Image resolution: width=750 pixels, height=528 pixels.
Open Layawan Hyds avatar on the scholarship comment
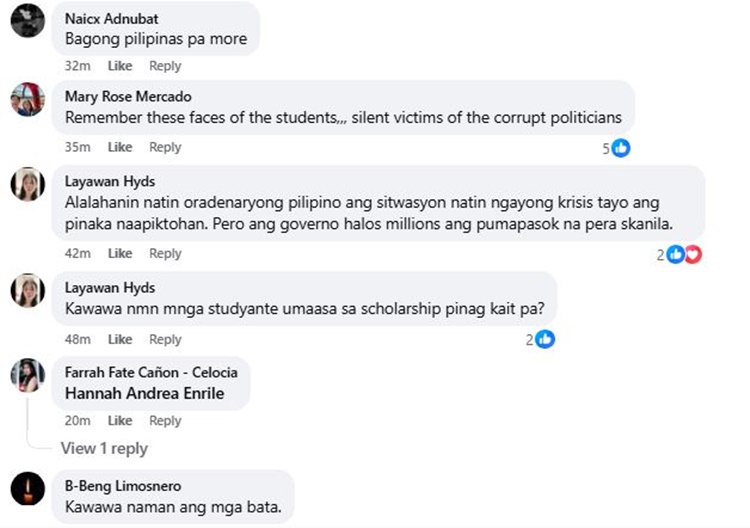point(27,290)
